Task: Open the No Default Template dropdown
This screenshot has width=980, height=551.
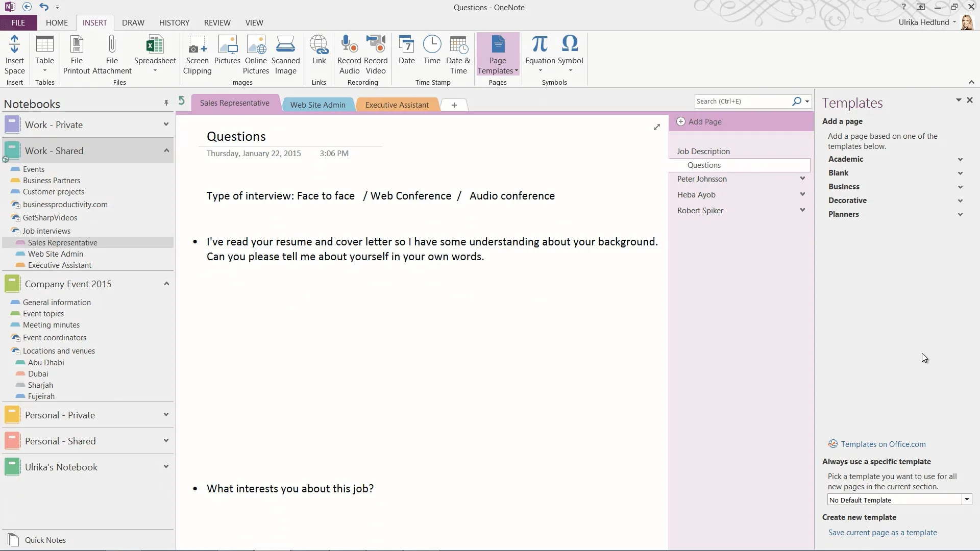Action: click(x=967, y=499)
